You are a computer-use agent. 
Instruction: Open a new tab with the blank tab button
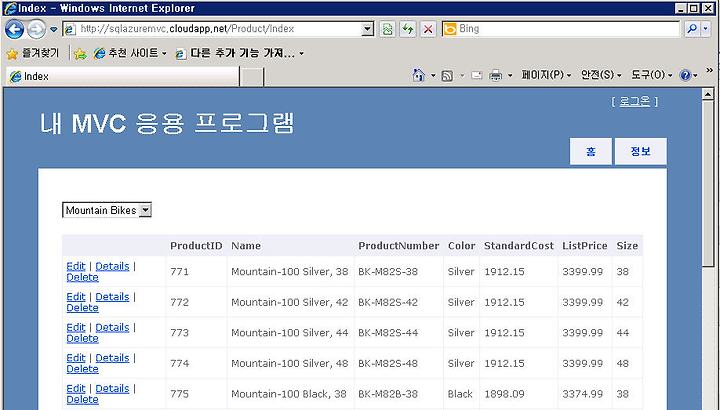(252, 76)
